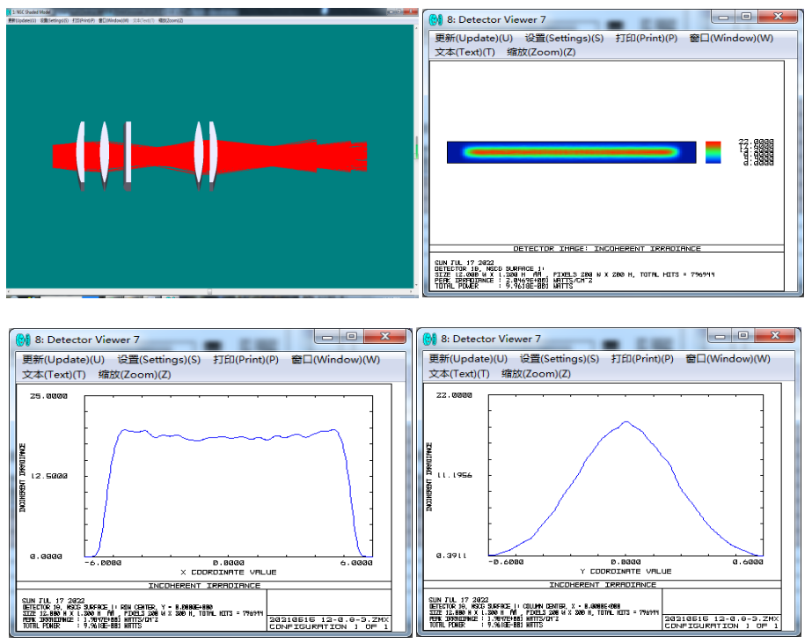Open Zoom menu in NSC Shaded Model window
Screen dimensions: 812x644
pos(170,19)
